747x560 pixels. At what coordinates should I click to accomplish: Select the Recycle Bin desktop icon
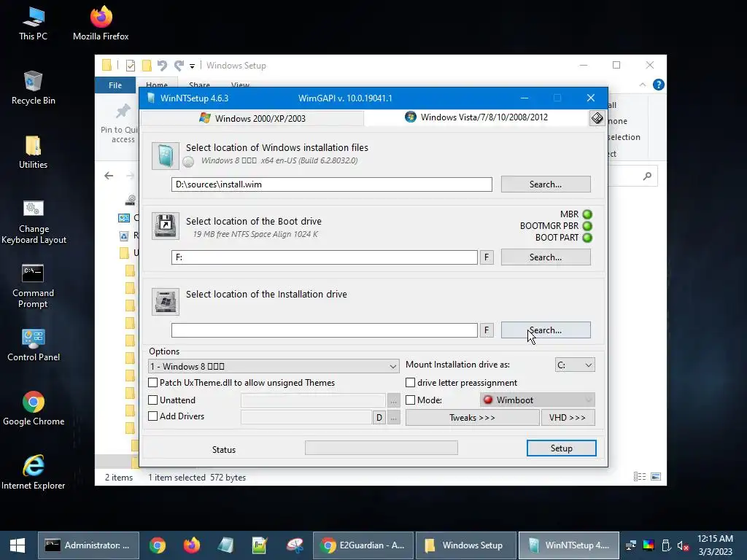(x=33, y=88)
